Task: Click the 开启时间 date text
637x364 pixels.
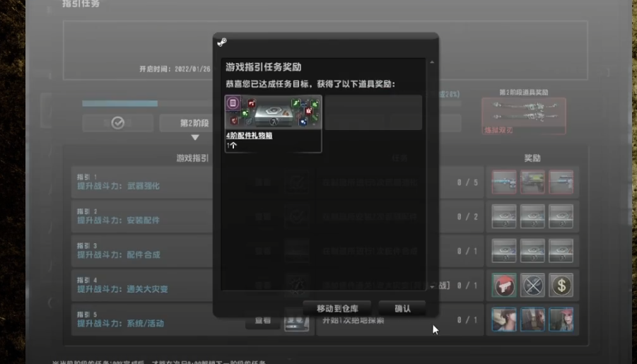Action: (175, 69)
